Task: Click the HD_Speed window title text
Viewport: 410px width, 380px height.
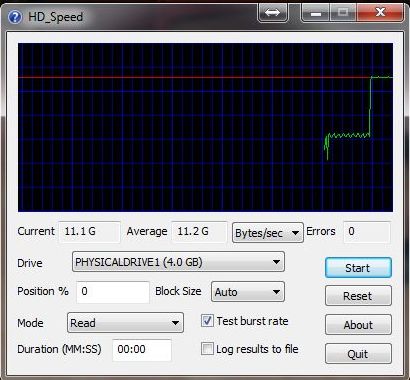Action: pyautogui.click(x=56, y=17)
